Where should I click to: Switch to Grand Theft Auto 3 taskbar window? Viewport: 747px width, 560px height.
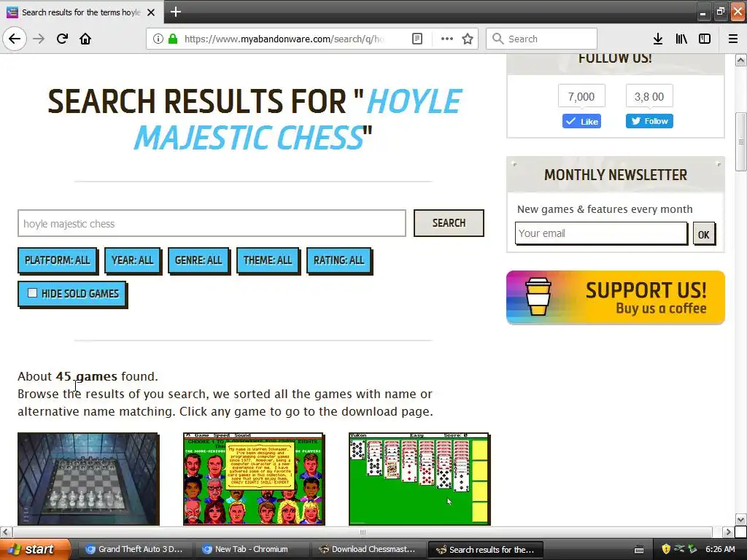point(134,549)
